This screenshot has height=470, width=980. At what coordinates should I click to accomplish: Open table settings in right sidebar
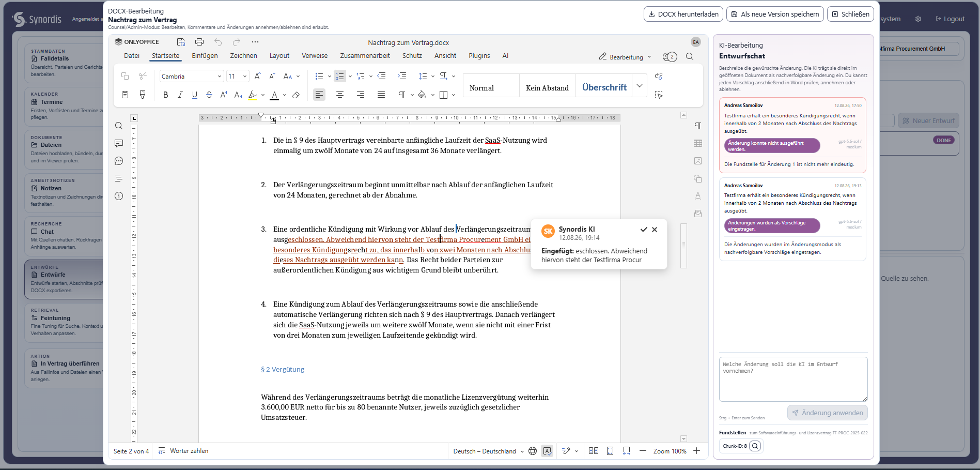(698, 143)
